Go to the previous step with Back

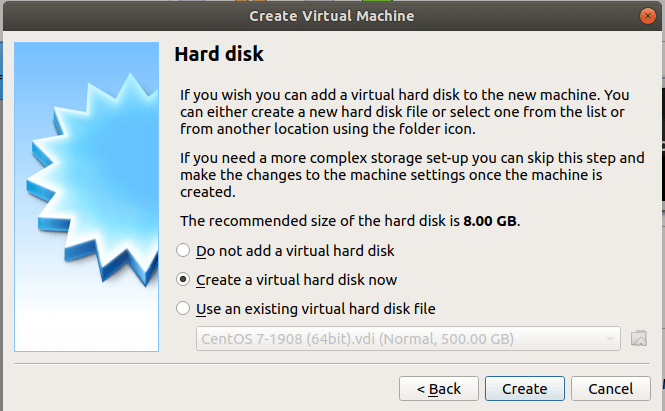[438, 388]
